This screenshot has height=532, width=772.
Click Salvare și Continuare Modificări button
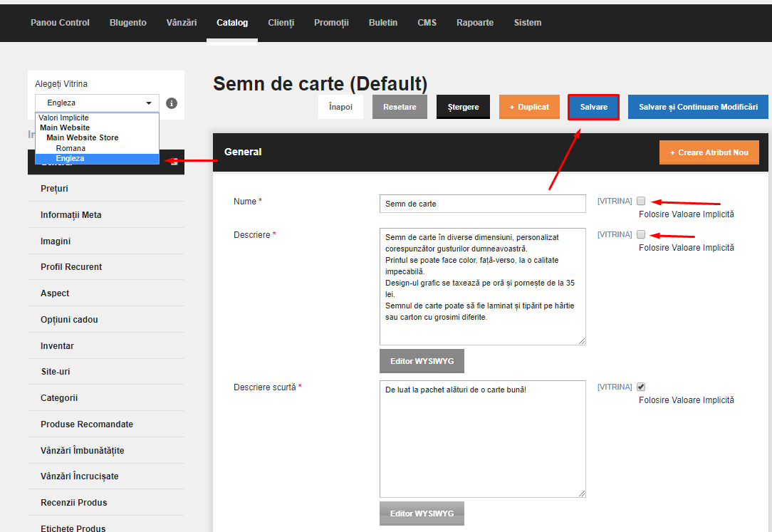[x=698, y=107]
